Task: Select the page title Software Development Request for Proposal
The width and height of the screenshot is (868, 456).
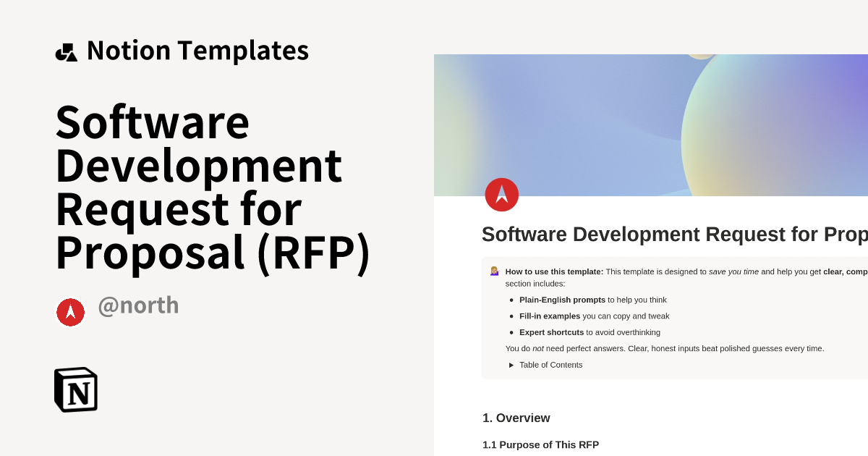Action: click(x=675, y=235)
